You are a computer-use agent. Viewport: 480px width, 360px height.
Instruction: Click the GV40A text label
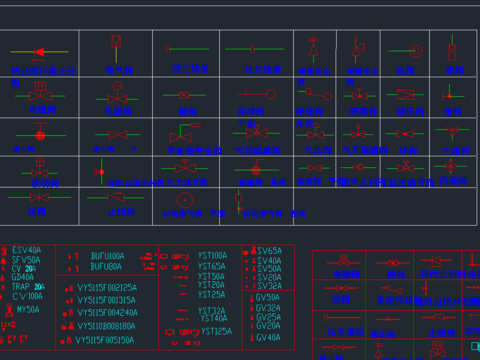[268, 338]
